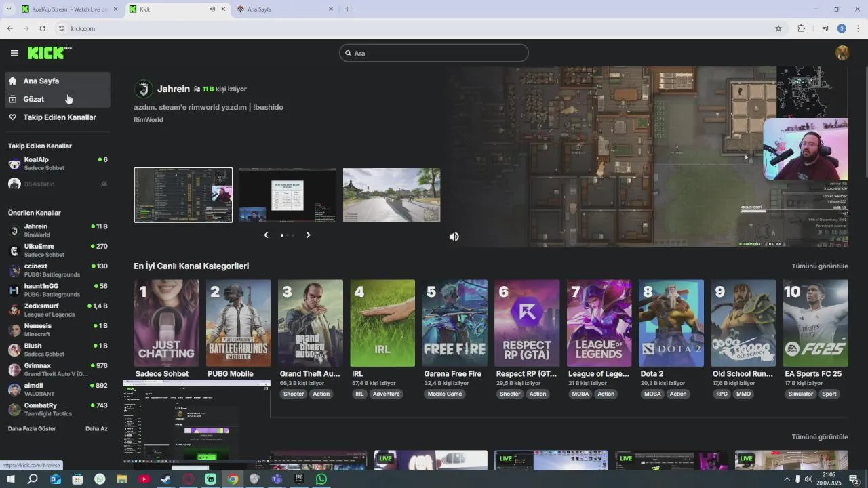The height and width of the screenshot is (488, 868).
Task: Open Garena Free Fire category card
Action: pos(454,323)
